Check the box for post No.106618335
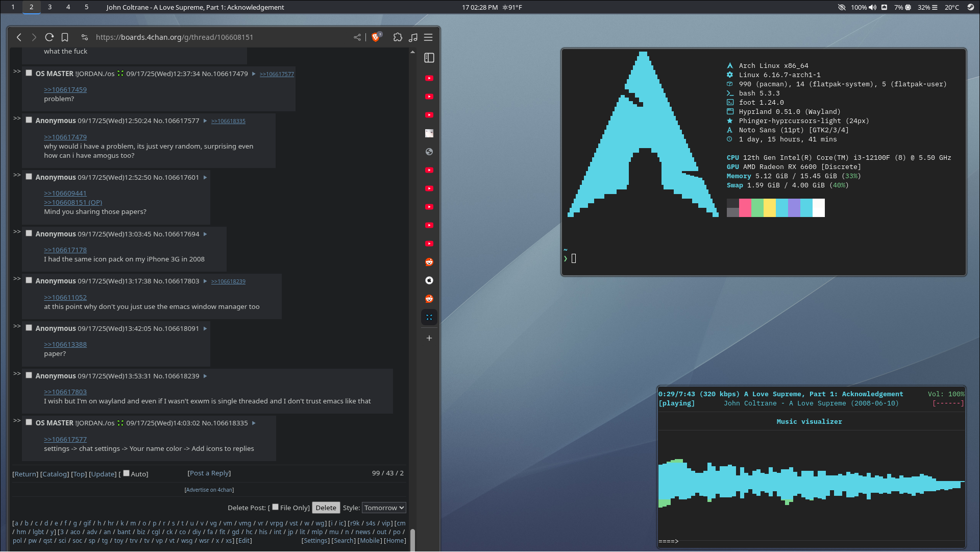Viewport: 980px width, 552px height. click(x=29, y=422)
